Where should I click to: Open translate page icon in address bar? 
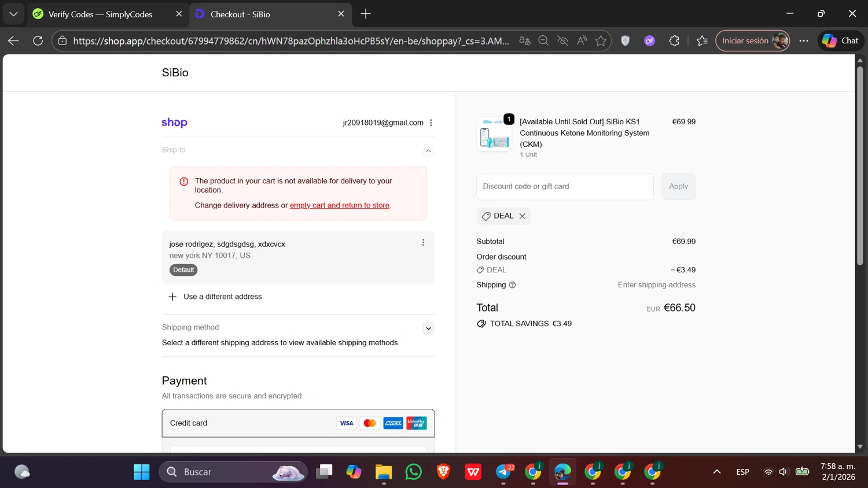[525, 40]
